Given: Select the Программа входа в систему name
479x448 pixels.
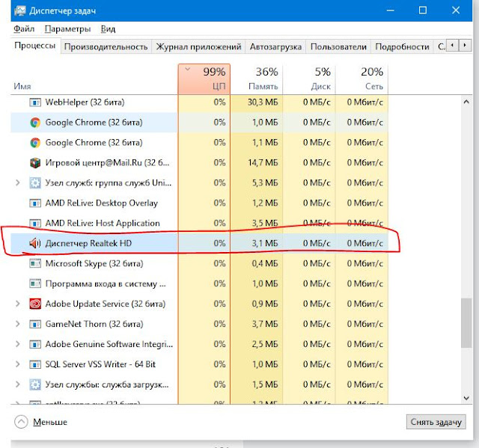Looking at the screenshot, I should coord(106,283).
